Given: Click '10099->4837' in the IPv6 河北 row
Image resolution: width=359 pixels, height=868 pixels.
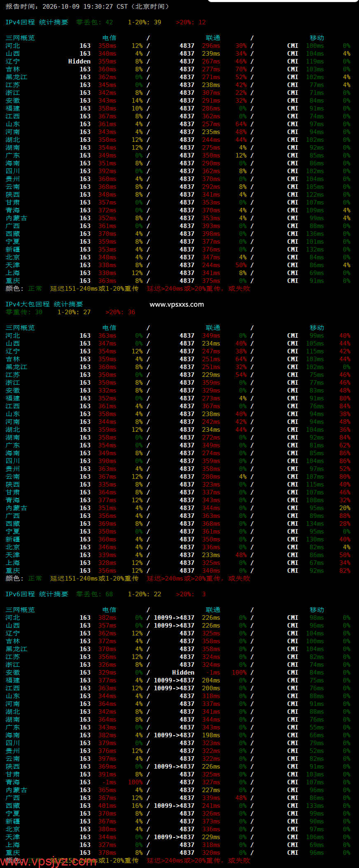Looking at the screenshot, I should tap(174, 618).
